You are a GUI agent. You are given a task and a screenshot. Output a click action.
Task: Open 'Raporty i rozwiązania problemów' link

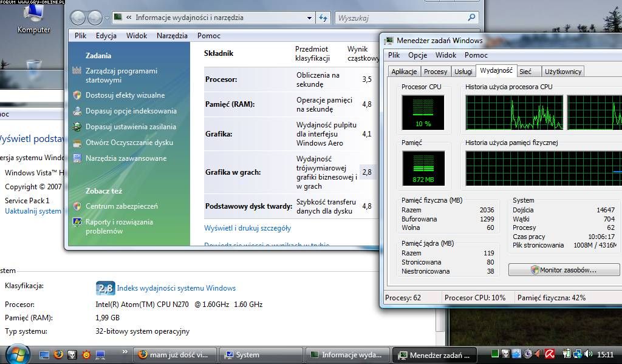point(119,226)
